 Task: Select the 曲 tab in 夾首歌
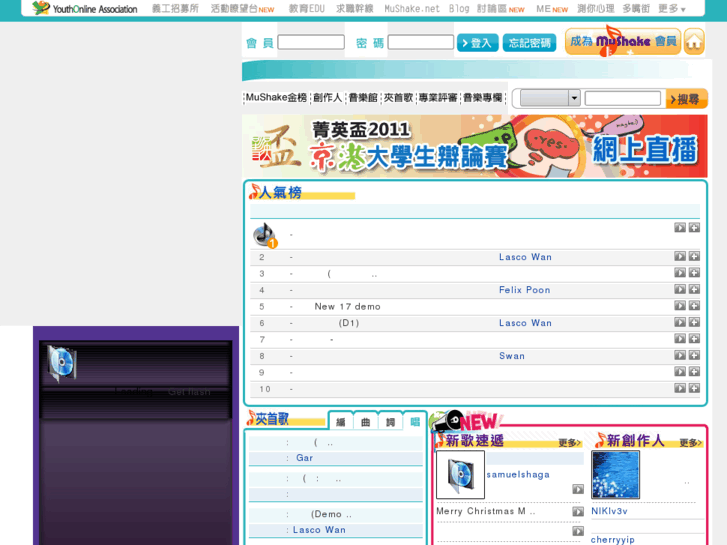click(366, 422)
